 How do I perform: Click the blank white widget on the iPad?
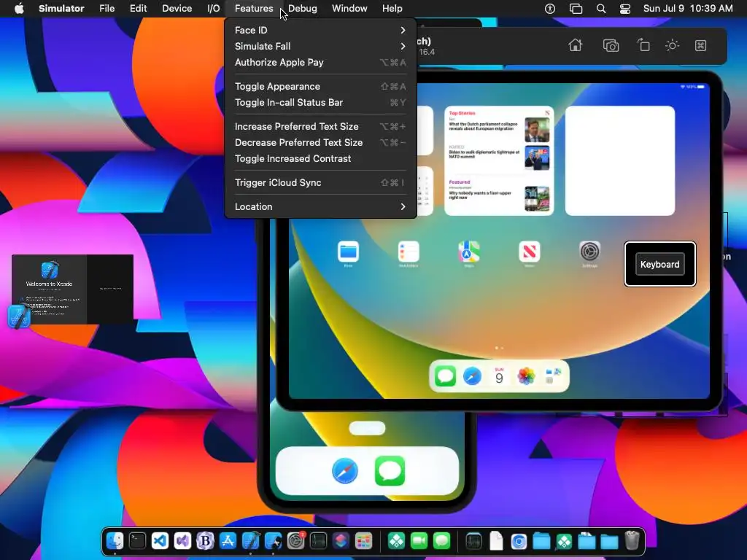coord(620,160)
